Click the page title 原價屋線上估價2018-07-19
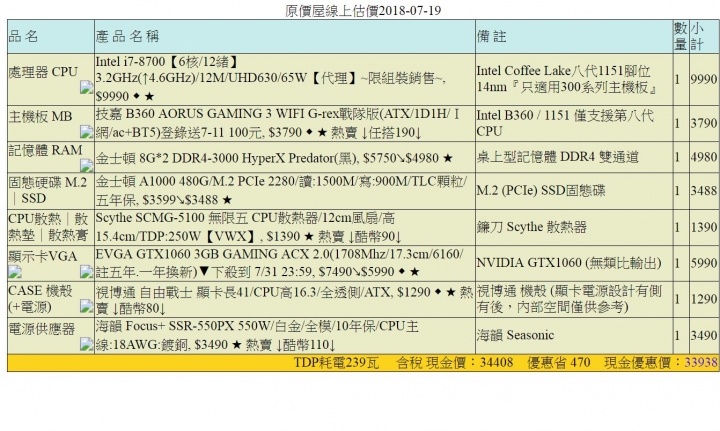This screenshot has width=720, height=431. tap(363, 10)
